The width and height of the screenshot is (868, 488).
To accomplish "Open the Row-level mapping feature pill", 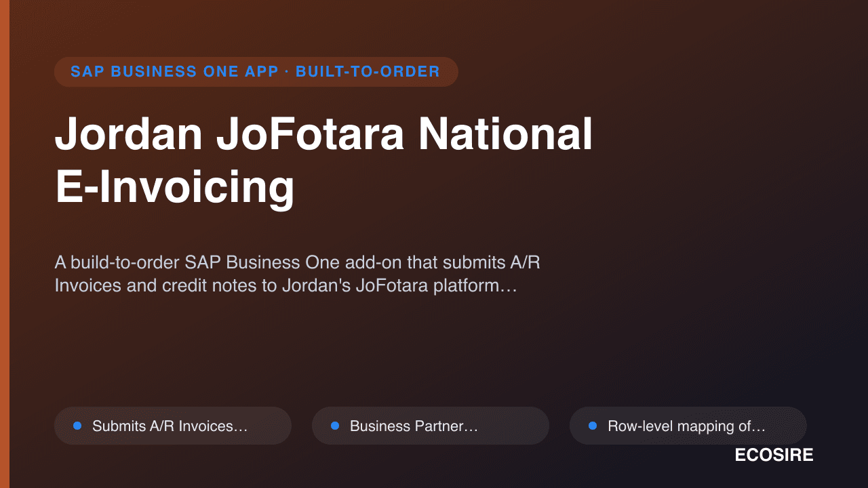I will pos(688,426).
